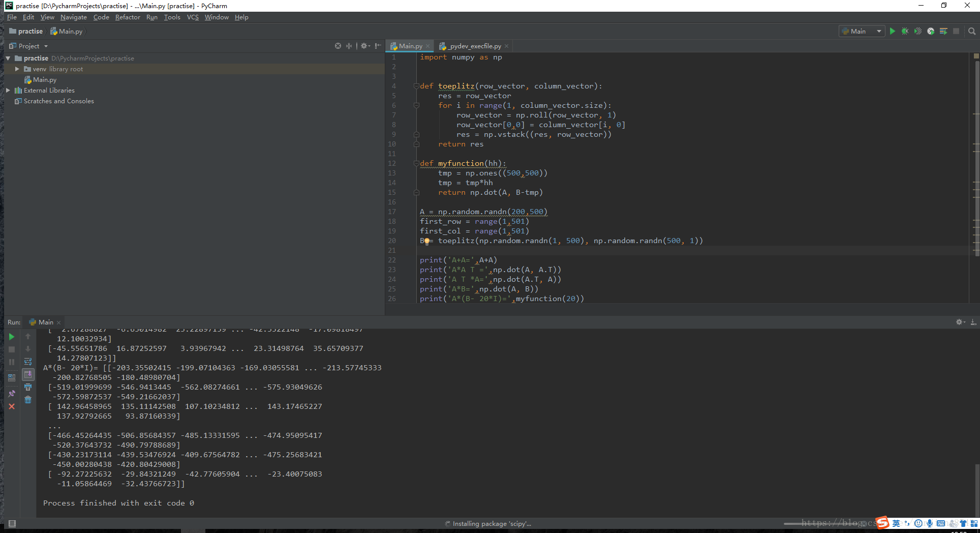
Task: Collapse the practise project root
Action: pyautogui.click(x=8, y=58)
